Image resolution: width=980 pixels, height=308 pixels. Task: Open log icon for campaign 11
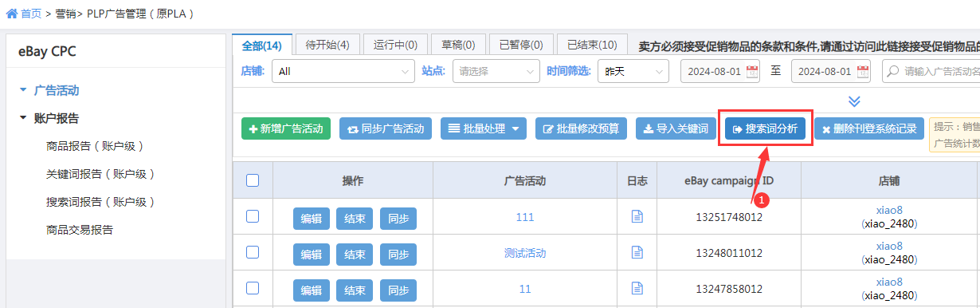(637, 288)
